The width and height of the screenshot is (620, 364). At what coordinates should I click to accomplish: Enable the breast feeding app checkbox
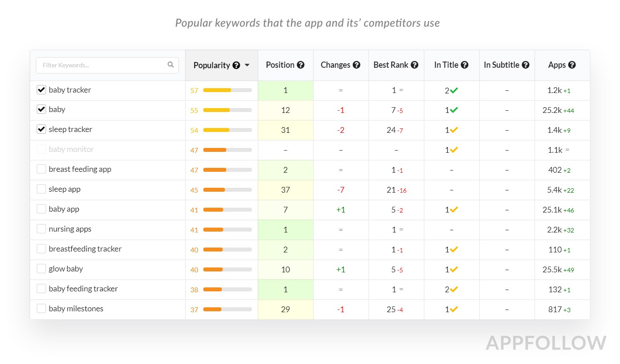pos(41,169)
